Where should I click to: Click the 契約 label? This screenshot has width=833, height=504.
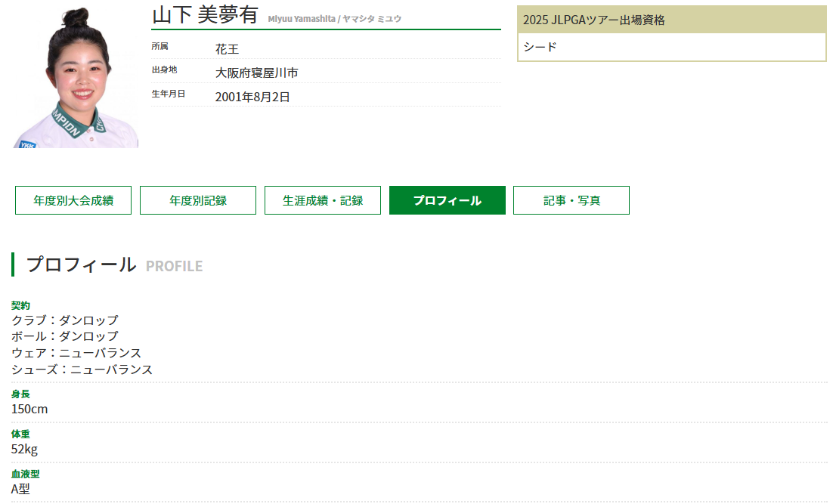(20, 305)
